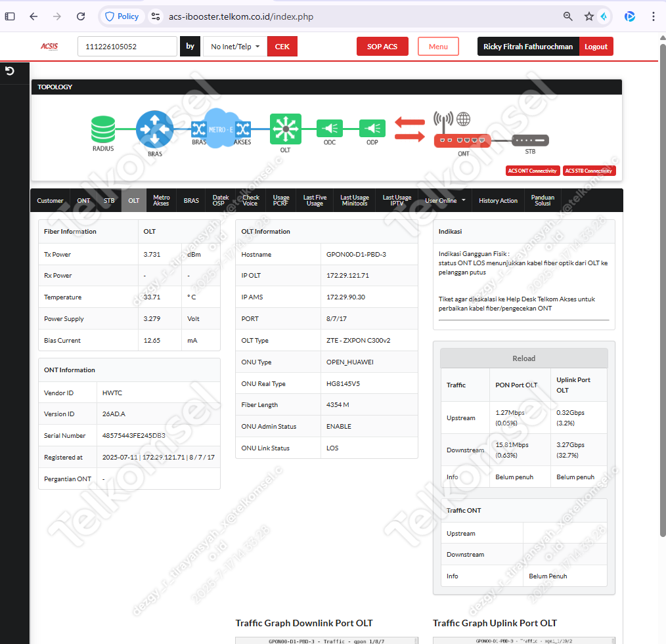Viewport: 666px width, 644px height.
Task: Open the Check Voice tab
Action: [251, 200]
